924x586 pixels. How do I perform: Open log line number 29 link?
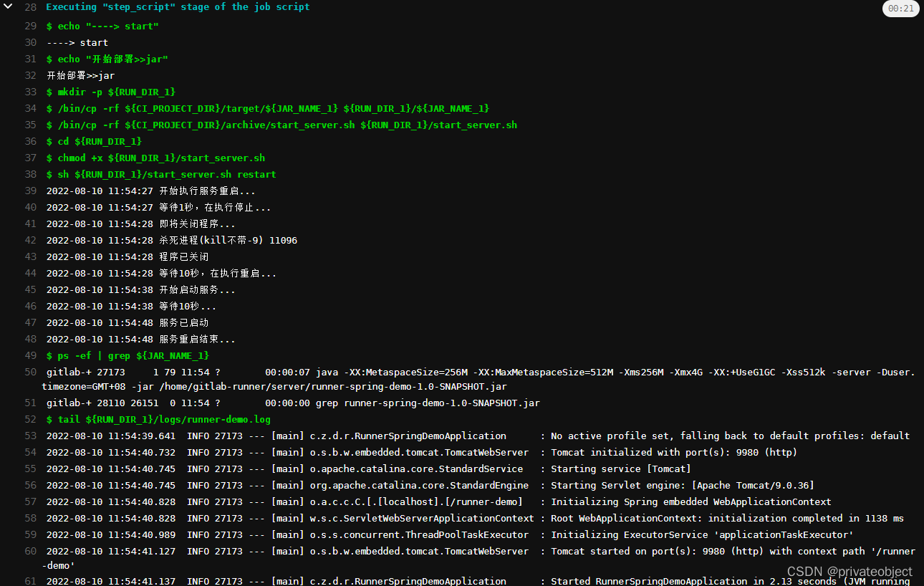(30, 26)
